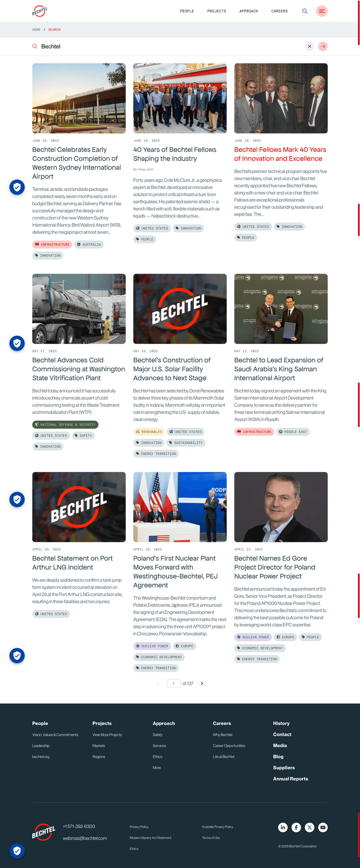Click the Bechtel logo in top header
Image resolution: width=360 pixels, height=868 pixels.
click(x=40, y=11)
